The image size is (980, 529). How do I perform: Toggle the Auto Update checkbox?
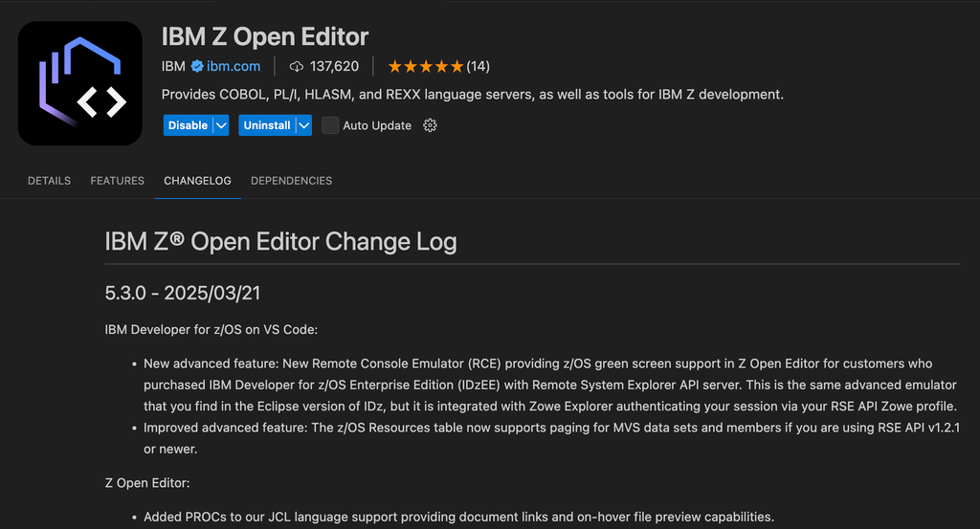pyautogui.click(x=330, y=125)
